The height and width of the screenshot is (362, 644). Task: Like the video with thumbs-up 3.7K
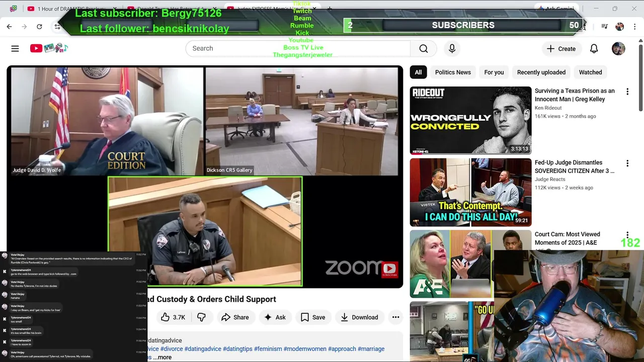173,317
